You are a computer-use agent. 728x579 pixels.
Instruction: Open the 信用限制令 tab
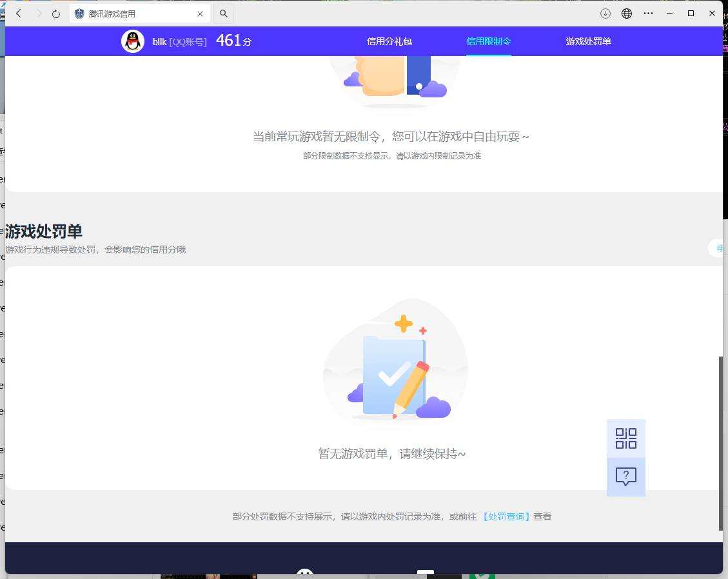coord(488,41)
